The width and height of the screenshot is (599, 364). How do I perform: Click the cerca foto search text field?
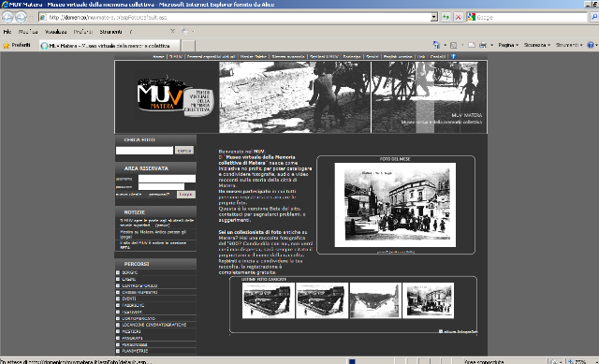pyautogui.click(x=144, y=151)
